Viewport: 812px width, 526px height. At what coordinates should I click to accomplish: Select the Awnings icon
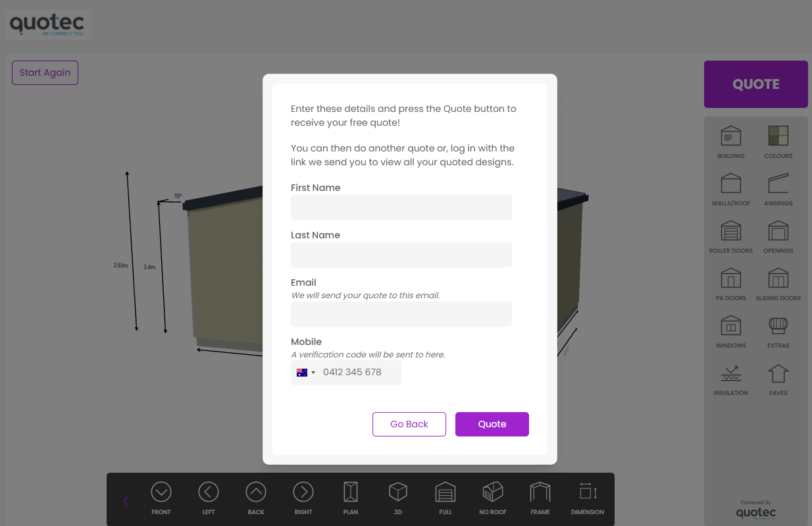(778, 184)
